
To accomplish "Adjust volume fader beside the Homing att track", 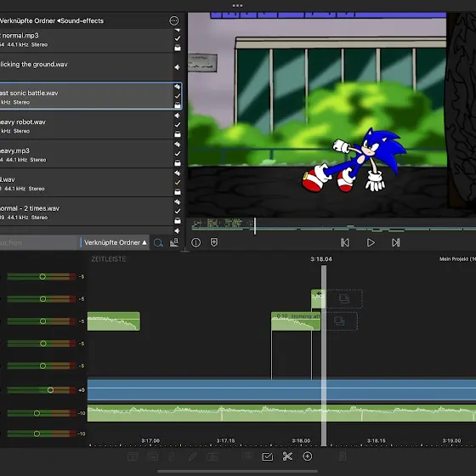I will (42, 321).
